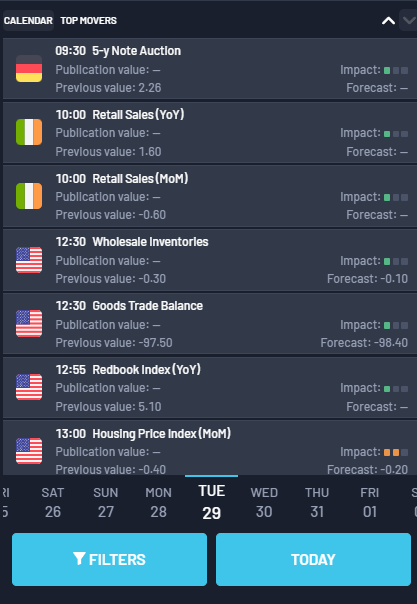417x604 pixels.
Task: Select Saturday 26 in the date strip
Action: click(x=53, y=502)
